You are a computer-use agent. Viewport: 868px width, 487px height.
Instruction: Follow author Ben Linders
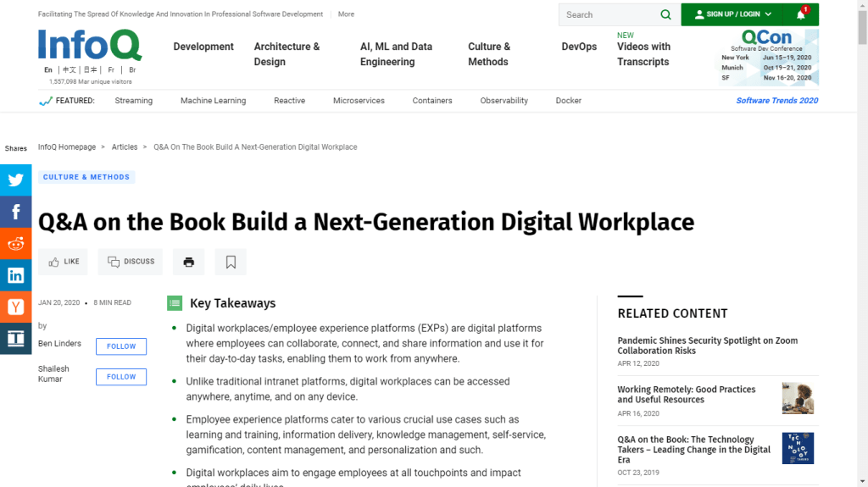pos(121,346)
